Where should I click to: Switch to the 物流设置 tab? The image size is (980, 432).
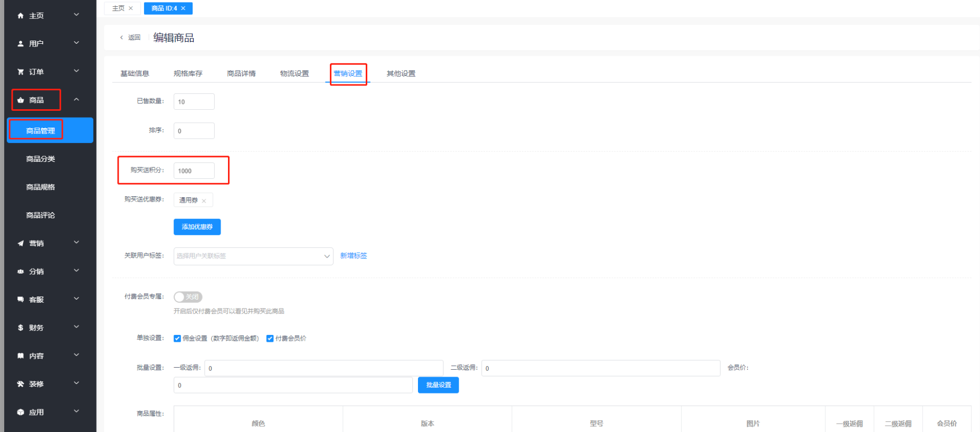294,73
